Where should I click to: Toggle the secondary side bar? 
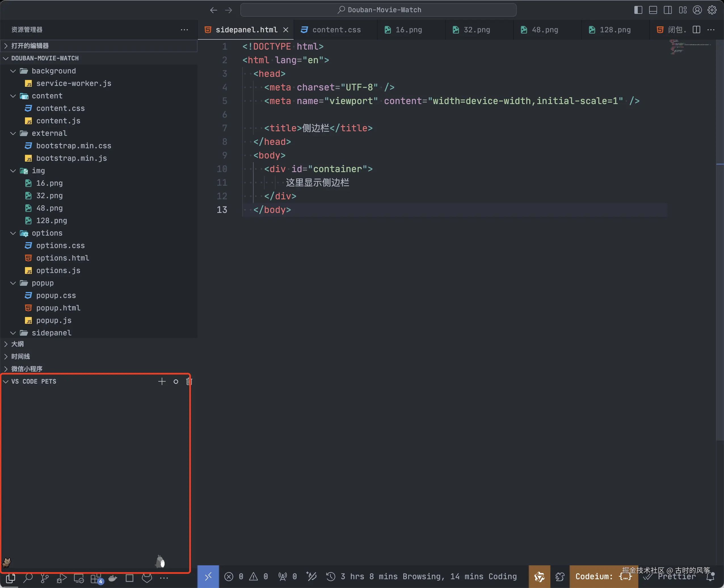pyautogui.click(x=667, y=10)
